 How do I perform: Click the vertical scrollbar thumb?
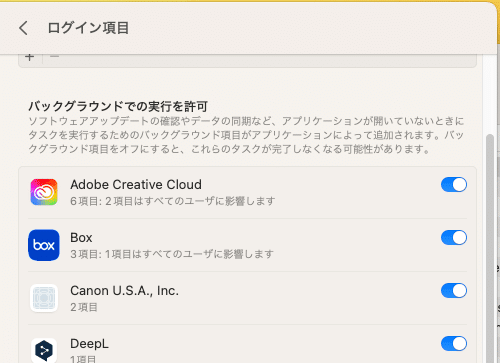coord(490,248)
